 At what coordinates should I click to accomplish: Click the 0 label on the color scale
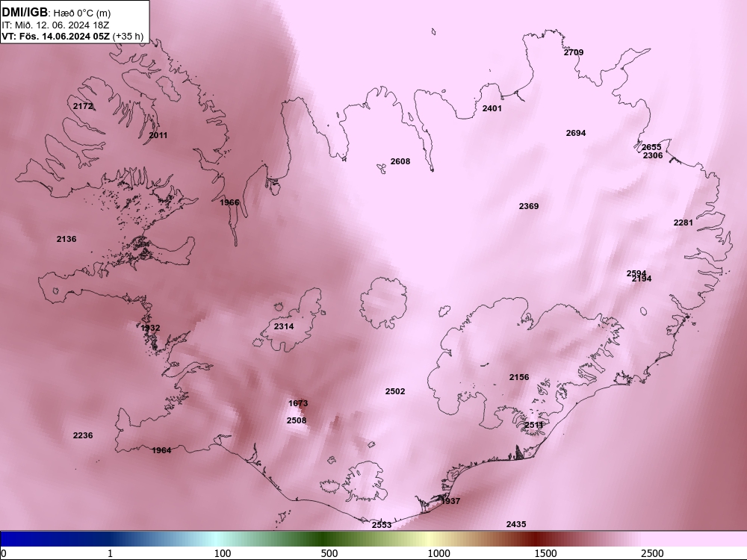4,553
